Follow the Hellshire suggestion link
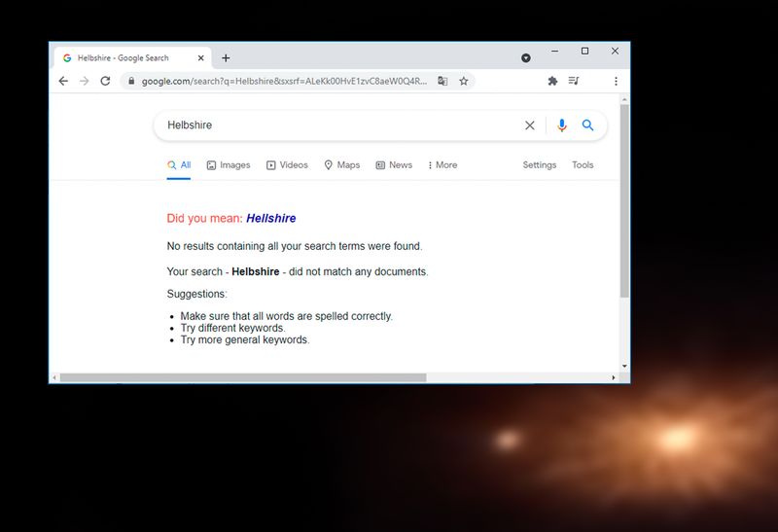The image size is (778, 532). (x=271, y=219)
